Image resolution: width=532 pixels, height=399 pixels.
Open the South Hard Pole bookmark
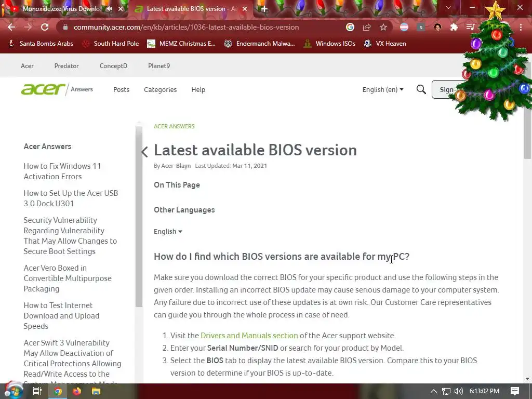[x=110, y=44]
